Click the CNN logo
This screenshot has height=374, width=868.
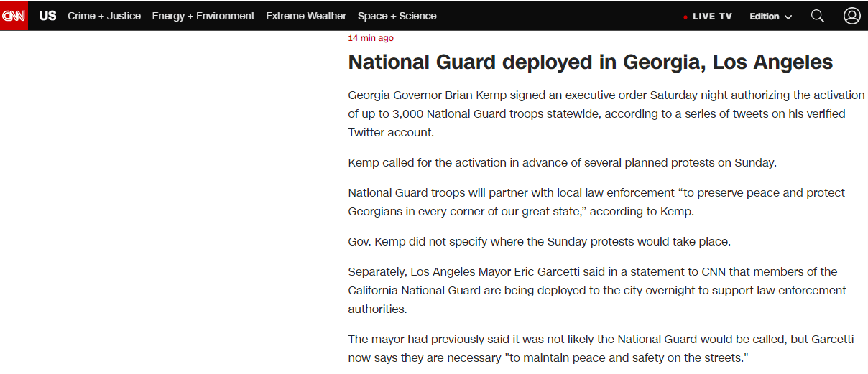14,16
